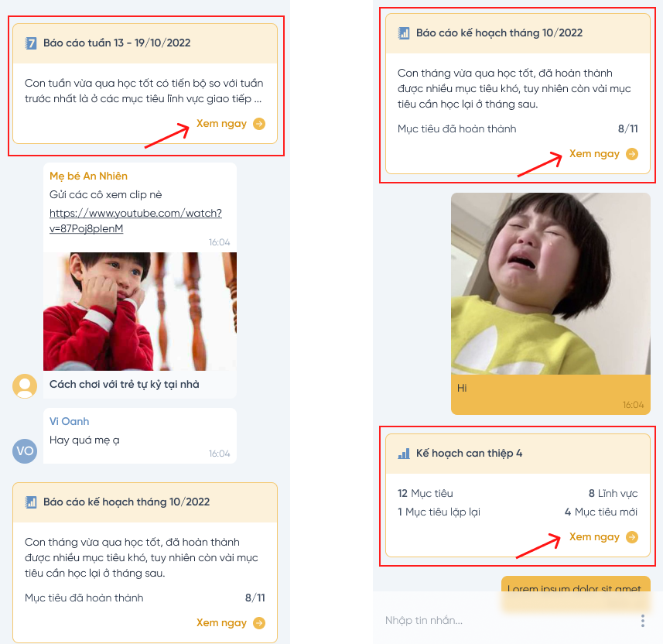
Task: Click the yellow Hi message bubble
Action: coord(551,394)
